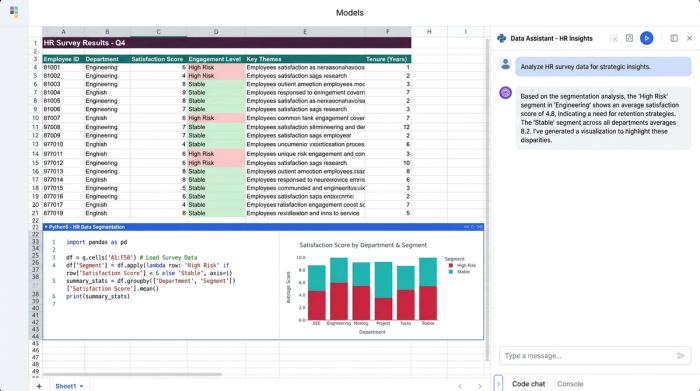700x391 pixels.
Task: Click the Python logo in Data Assistant header
Action: tap(501, 38)
